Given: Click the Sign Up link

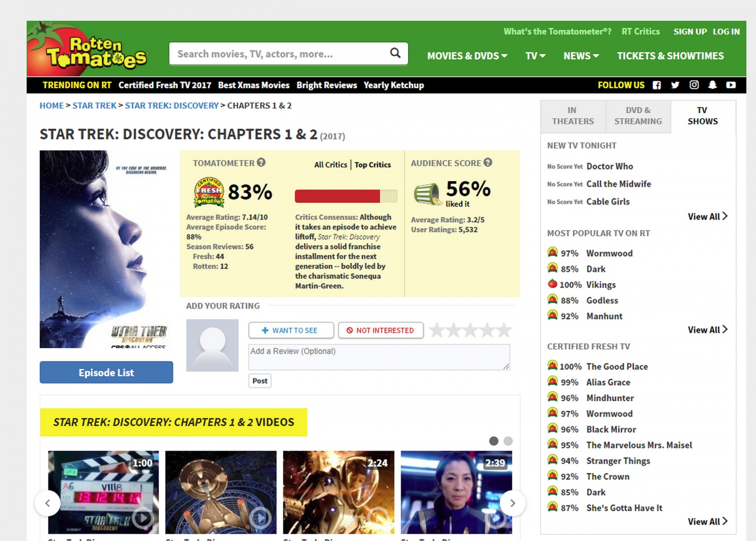Looking at the screenshot, I should [690, 31].
